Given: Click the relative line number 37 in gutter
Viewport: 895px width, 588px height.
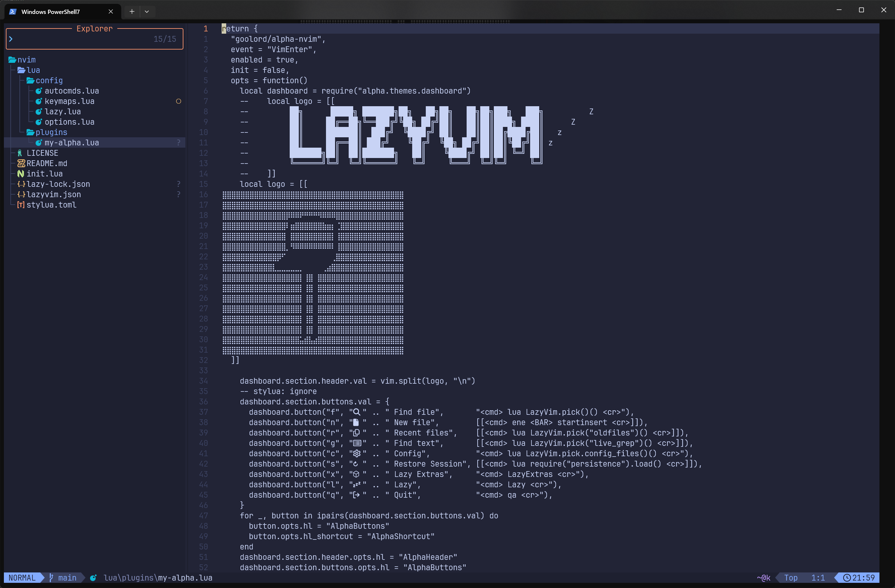Looking at the screenshot, I should pos(203,412).
